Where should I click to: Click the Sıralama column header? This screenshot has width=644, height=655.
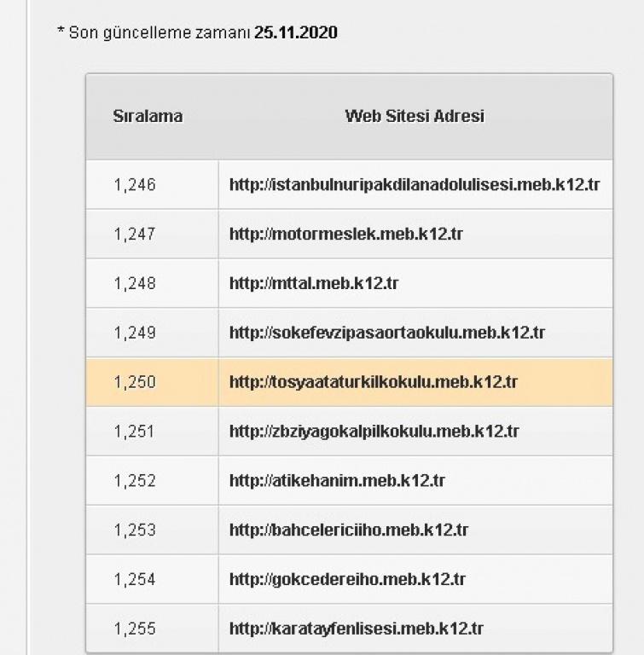[148, 116]
